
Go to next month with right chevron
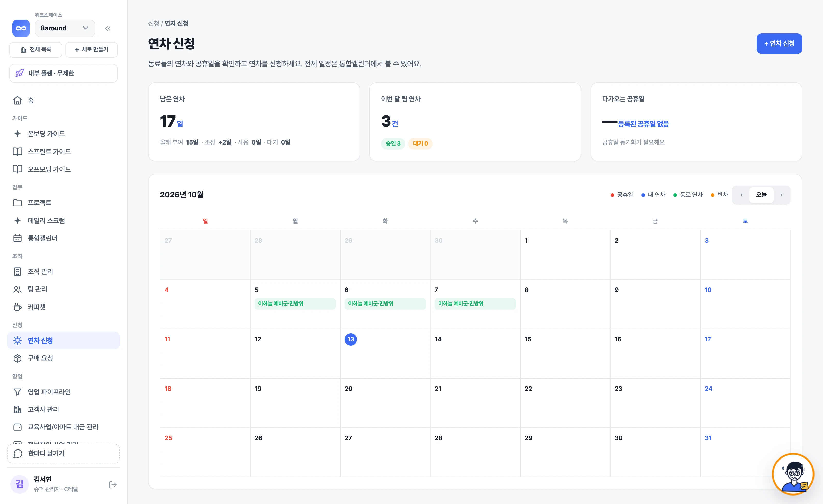[781, 195]
